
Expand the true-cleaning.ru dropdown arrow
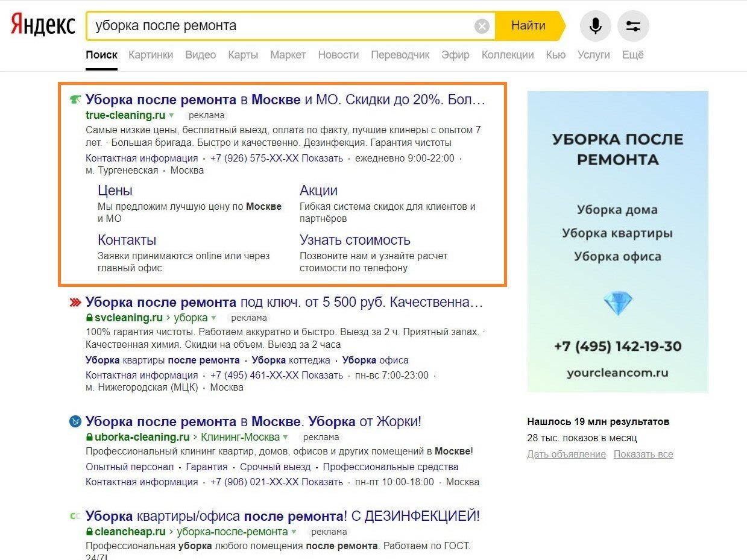pyautogui.click(x=171, y=115)
